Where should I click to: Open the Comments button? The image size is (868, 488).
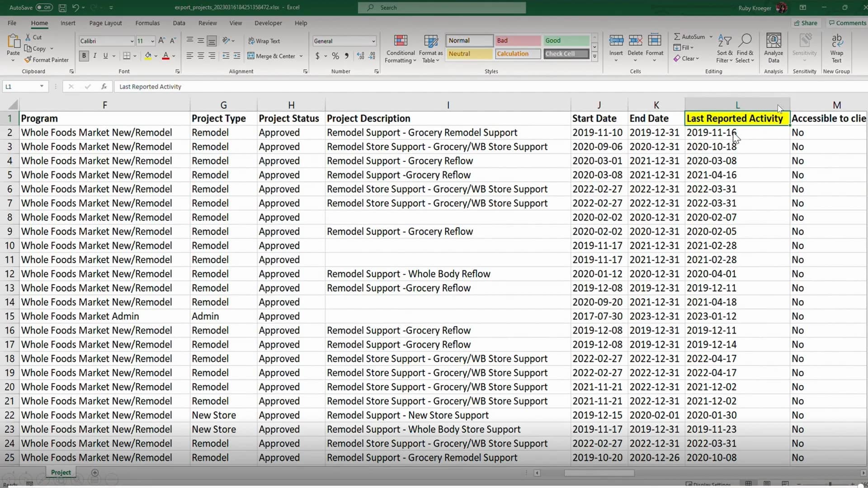[x=847, y=23]
